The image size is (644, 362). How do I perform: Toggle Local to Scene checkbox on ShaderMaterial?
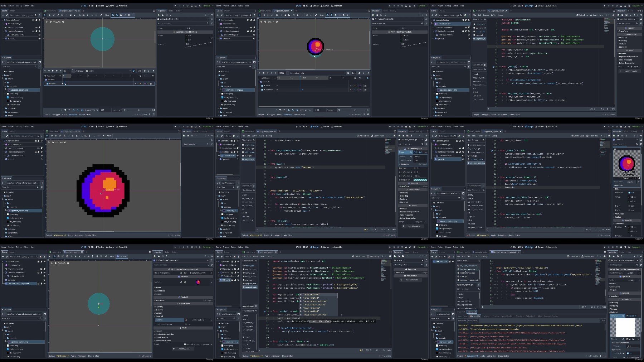pyautogui.click(x=628, y=353)
